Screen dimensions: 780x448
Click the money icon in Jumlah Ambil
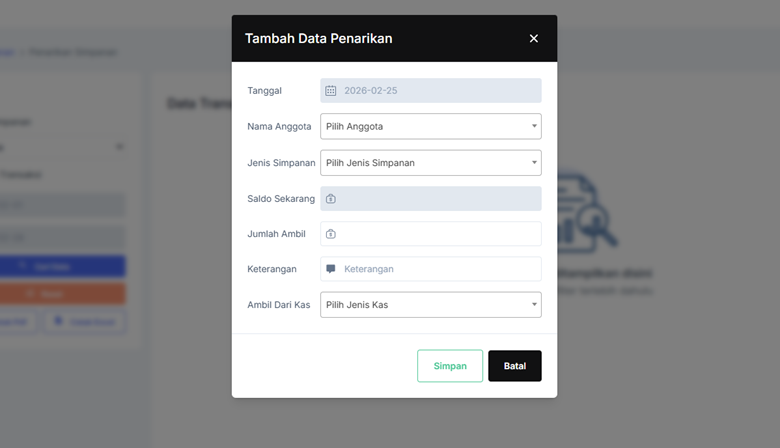[x=331, y=234]
